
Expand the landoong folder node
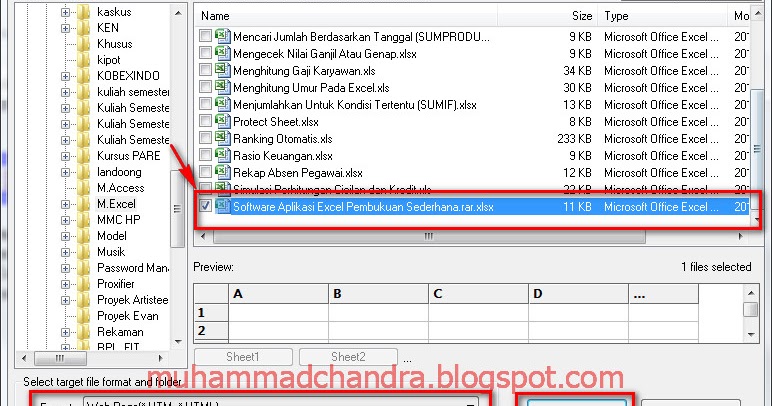pyautogui.click(x=65, y=172)
